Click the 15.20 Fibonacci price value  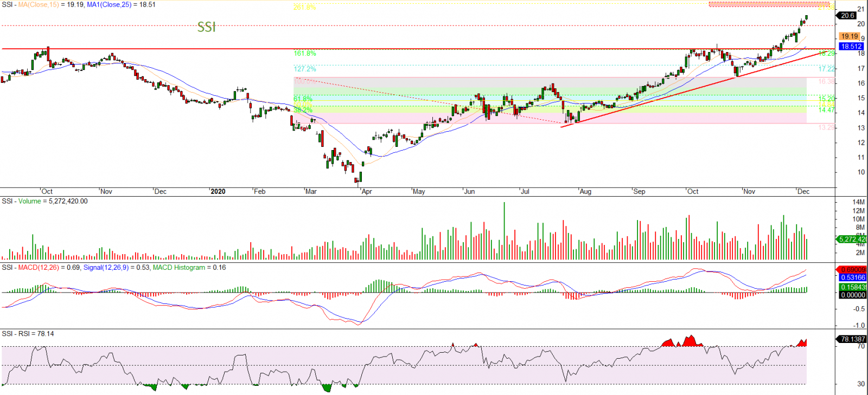[827, 99]
